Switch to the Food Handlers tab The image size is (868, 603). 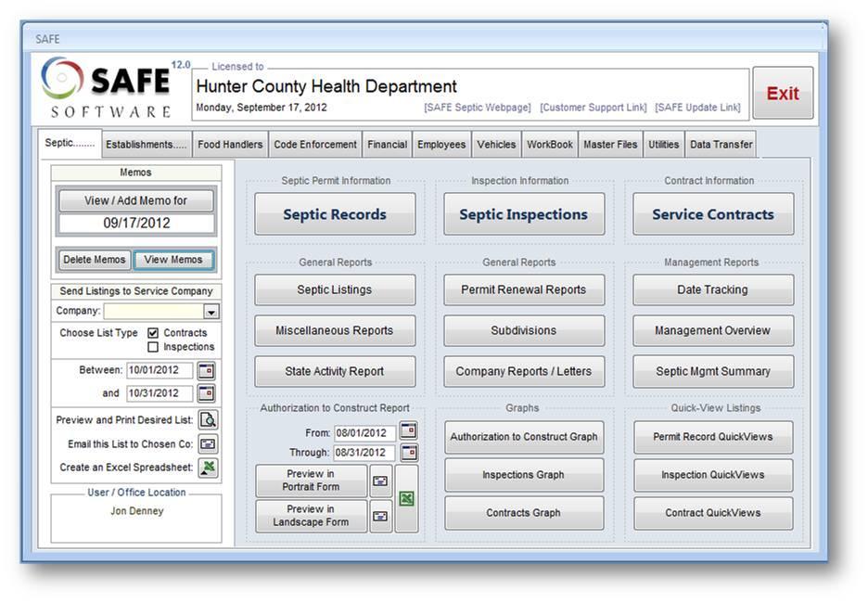point(230,145)
